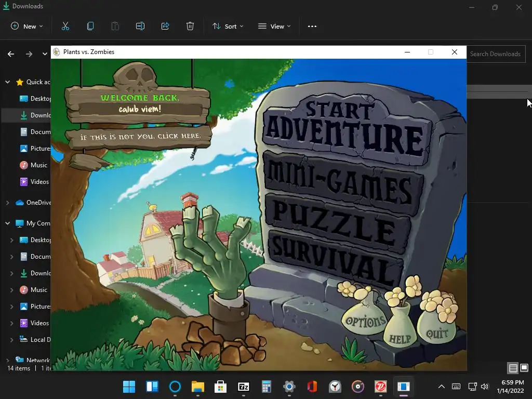Open Settings gear from the taskbar
This screenshot has height=399, width=532.
(x=289, y=387)
